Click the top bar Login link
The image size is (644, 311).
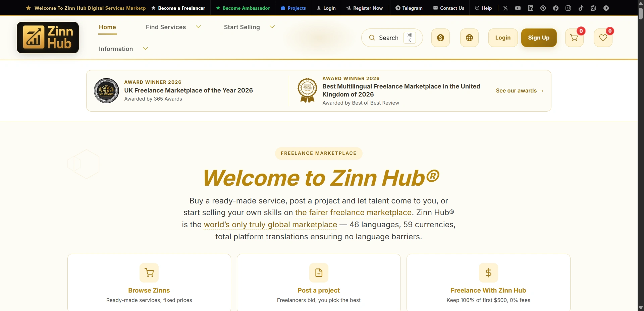(326, 8)
